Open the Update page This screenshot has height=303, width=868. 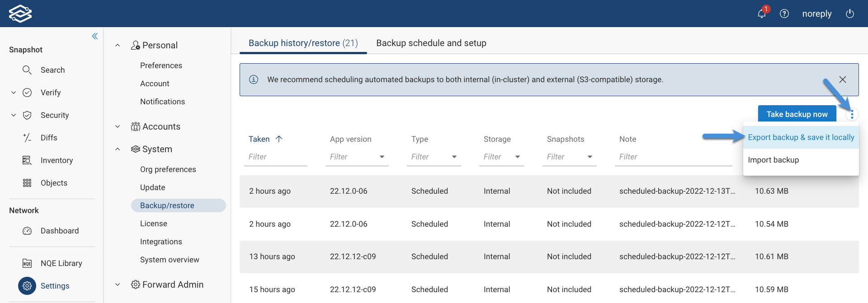pos(152,187)
